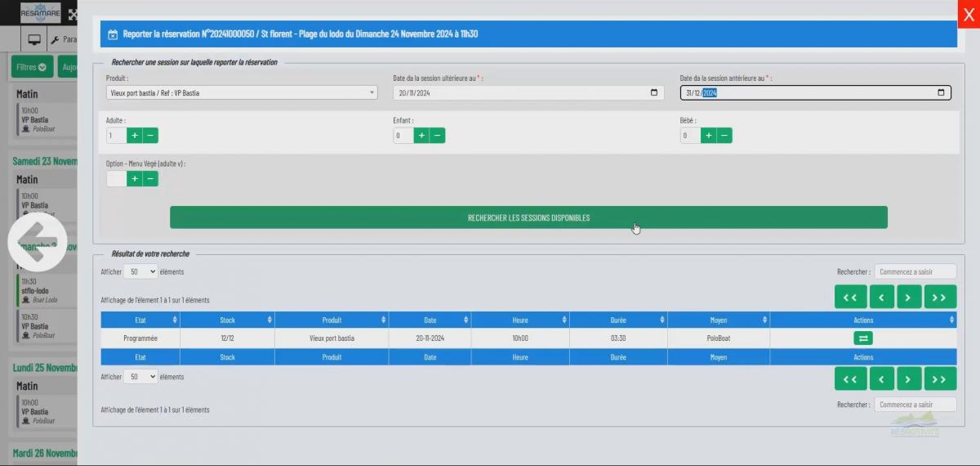The image size is (980, 466).
Task: Add one Menu Végé option with plus
Action: coord(135,179)
